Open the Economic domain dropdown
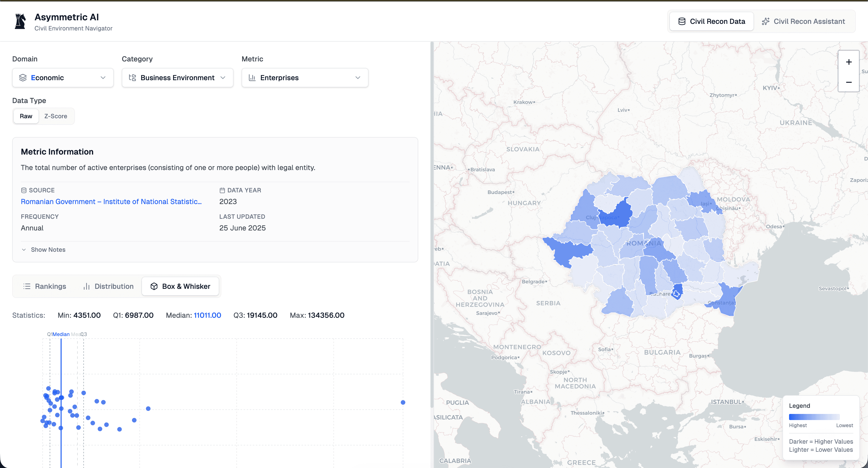 click(63, 78)
